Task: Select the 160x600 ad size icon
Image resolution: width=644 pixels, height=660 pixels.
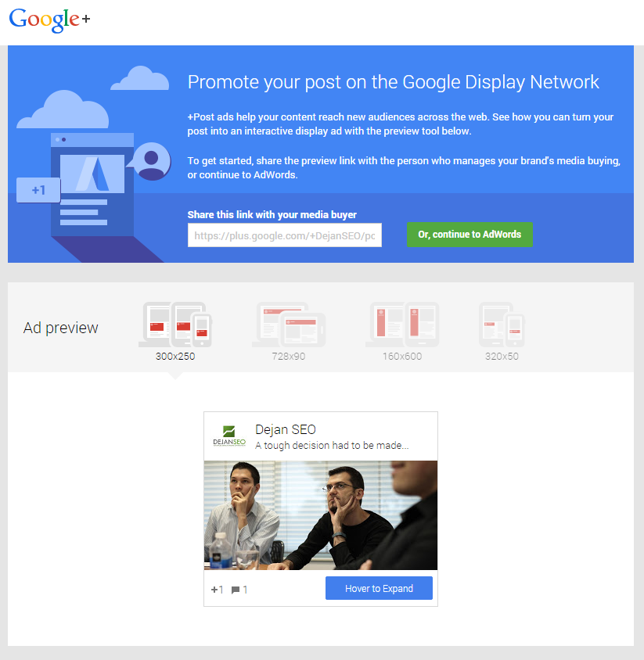Action: click(x=402, y=325)
